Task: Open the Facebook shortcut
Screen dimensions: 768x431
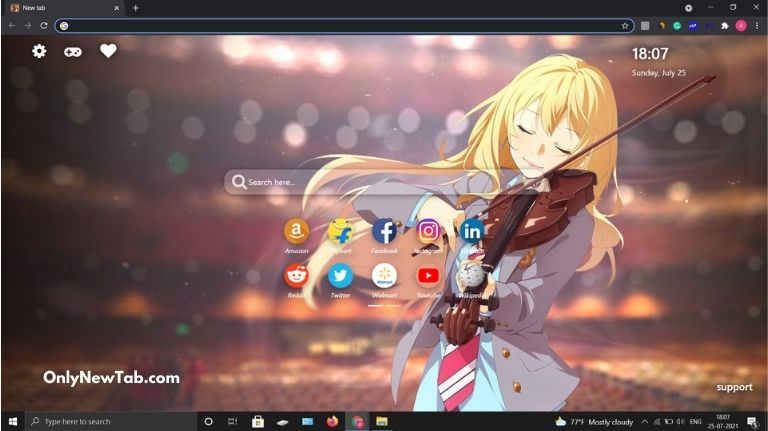Action: 384,231
